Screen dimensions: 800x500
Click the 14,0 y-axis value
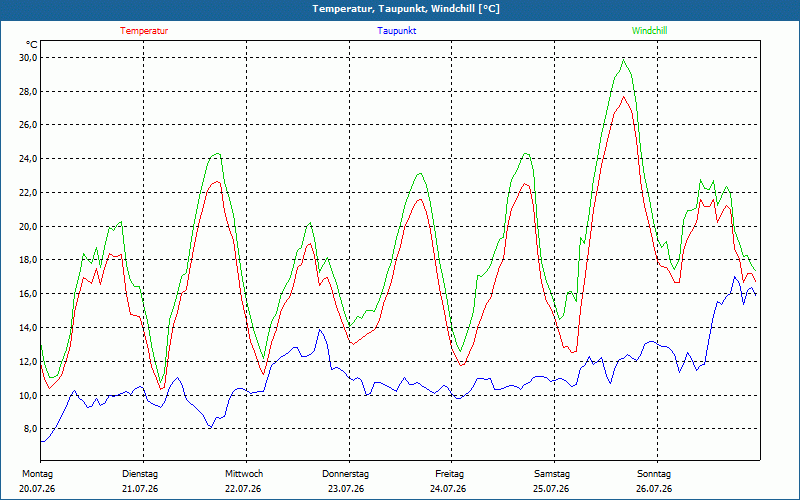29,328
